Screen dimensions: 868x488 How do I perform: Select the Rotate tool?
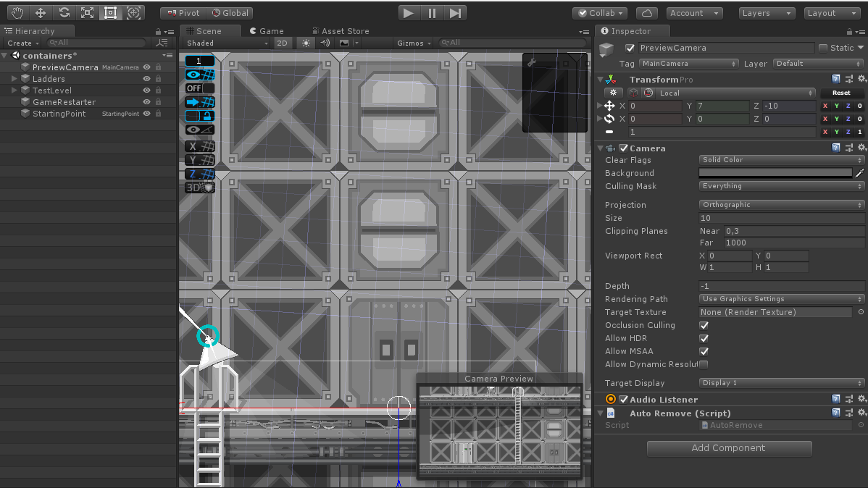point(64,13)
